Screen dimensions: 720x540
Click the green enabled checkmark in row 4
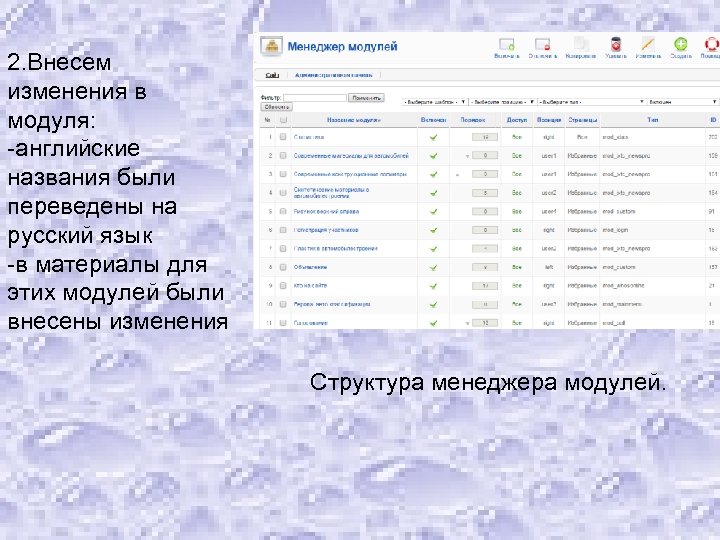[433, 193]
